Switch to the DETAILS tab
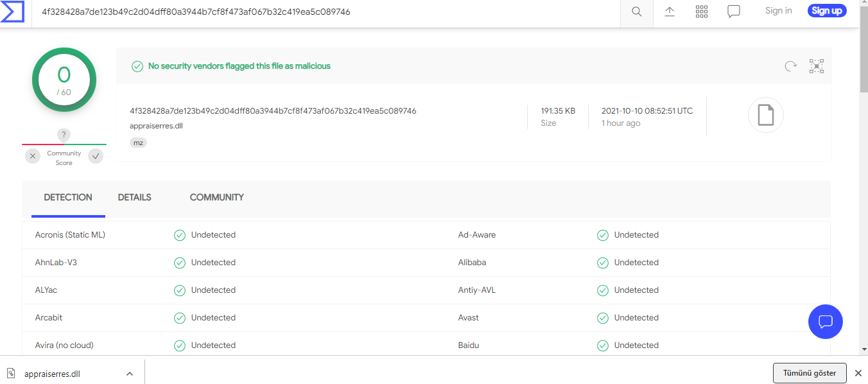868x384 pixels. (x=135, y=198)
